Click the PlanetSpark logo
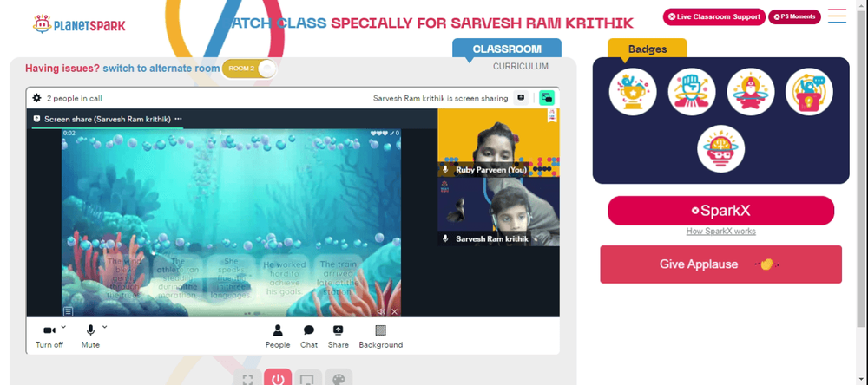The height and width of the screenshot is (385, 868). (x=79, y=24)
